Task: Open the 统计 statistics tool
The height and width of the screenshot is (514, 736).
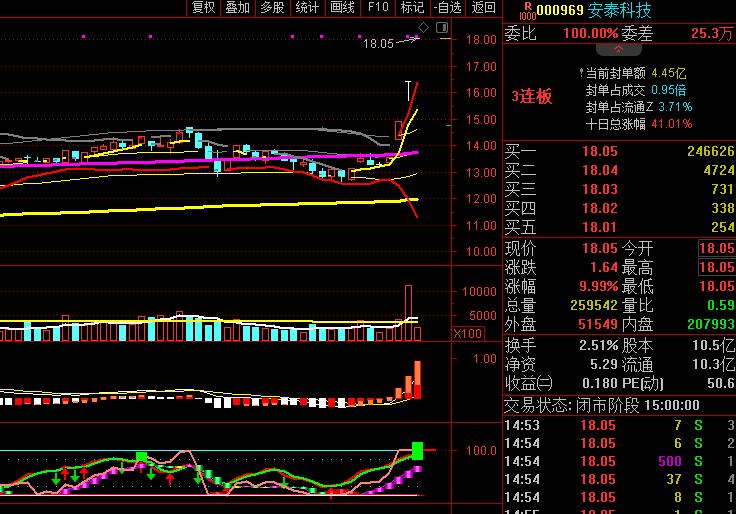Action: 307,8
